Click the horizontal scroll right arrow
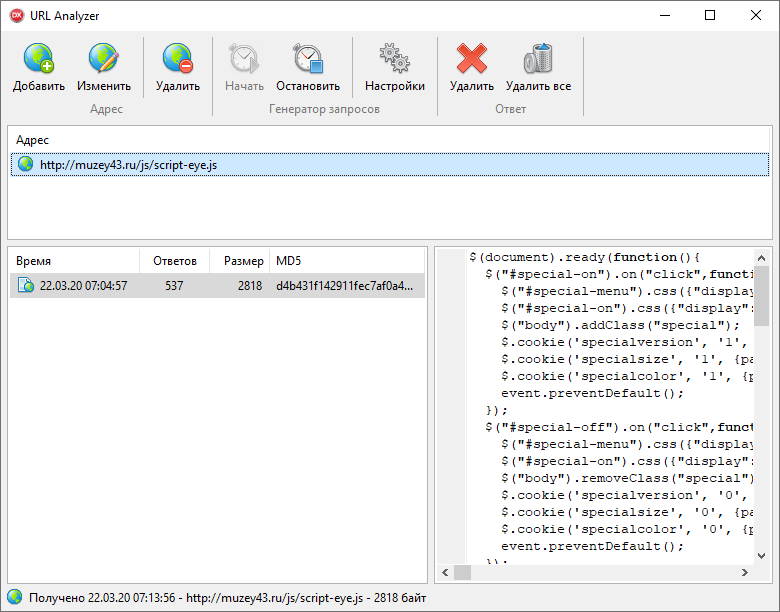This screenshot has height=612, width=780. click(x=745, y=573)
